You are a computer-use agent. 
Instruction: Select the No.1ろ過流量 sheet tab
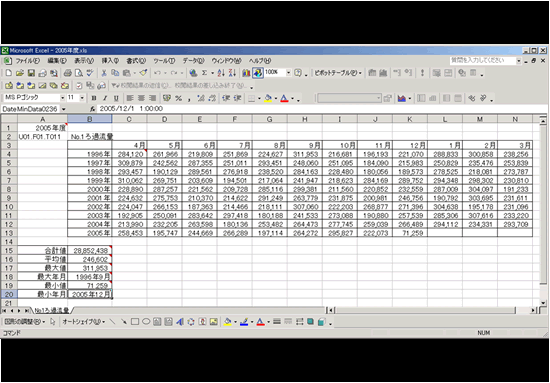click(x=52, y=310)
